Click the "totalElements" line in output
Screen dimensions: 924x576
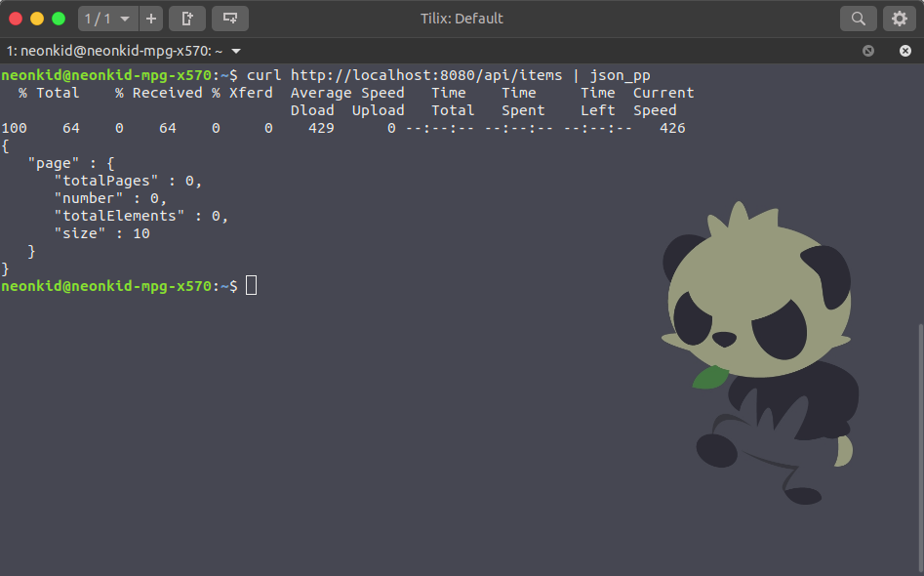[141, 217]
